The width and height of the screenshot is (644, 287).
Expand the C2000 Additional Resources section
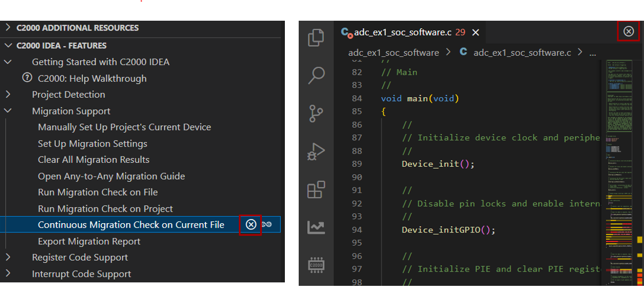pyautogui.click(x=8, y=28)
